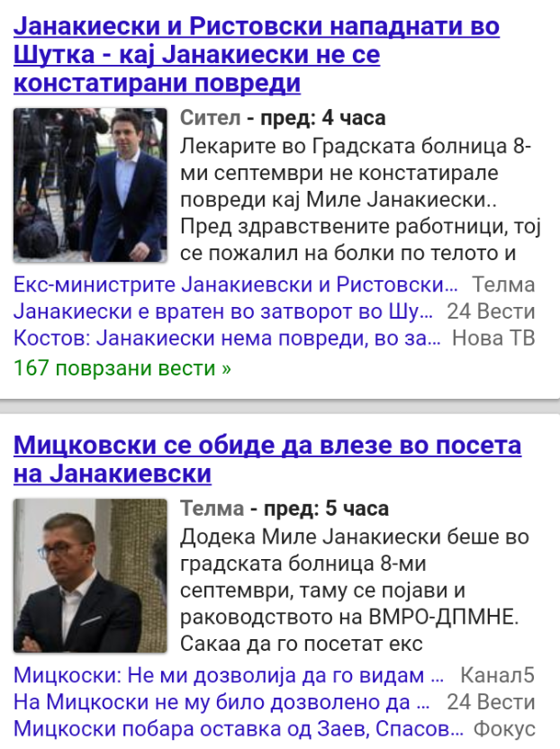
Task: Expand 167 поврзани вести
Action: 122,368
